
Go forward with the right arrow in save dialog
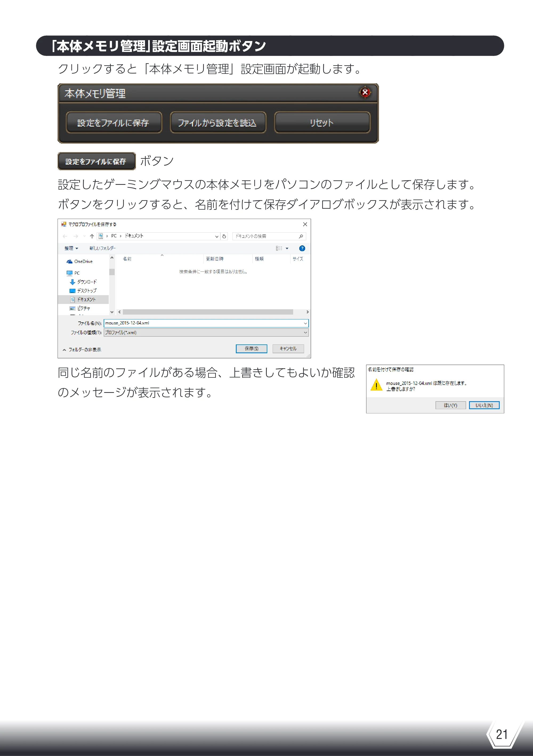tap(76, 236)
